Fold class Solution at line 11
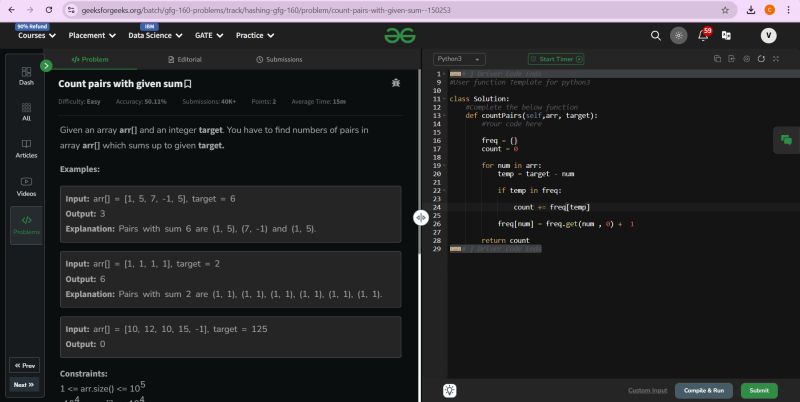Image resolution: width=800 pixels, height=402 pixels. 445,99
